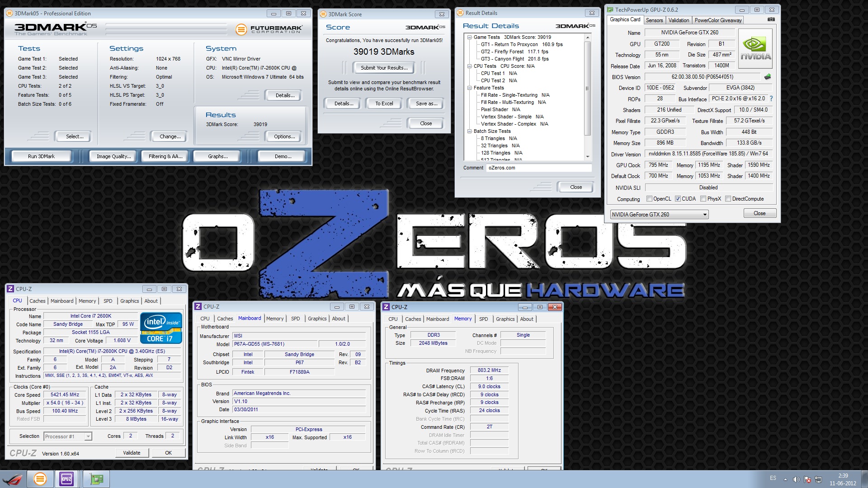Image resolution: width=868 pixels, height=488 pixels.
Task: Click the Bus Interface question mark
Action: pos(771,99)
